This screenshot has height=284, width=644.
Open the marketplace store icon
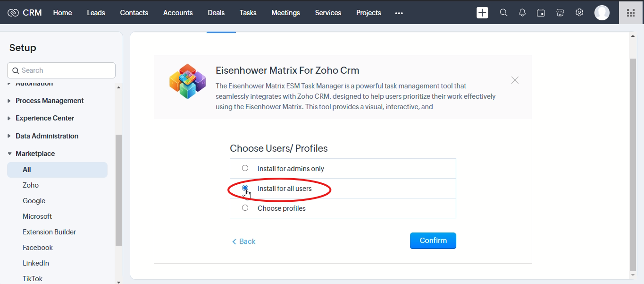[560, 13]
